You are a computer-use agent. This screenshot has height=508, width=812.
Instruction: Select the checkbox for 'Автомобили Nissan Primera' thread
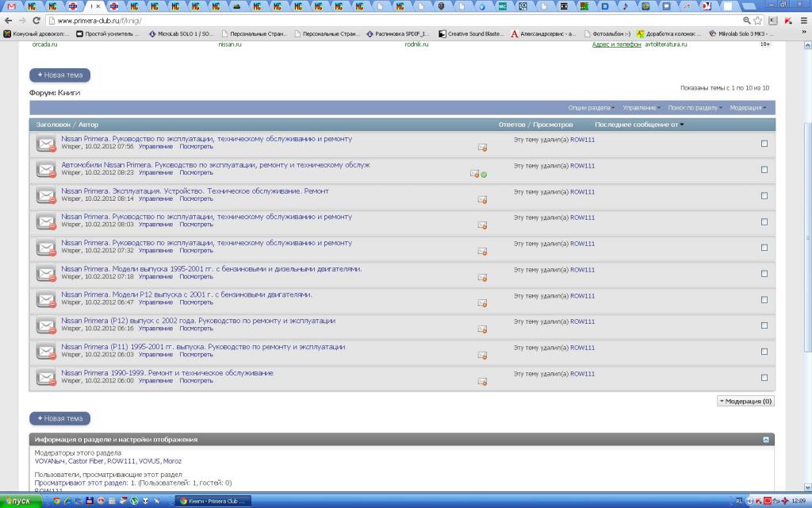tap(764, 170)
